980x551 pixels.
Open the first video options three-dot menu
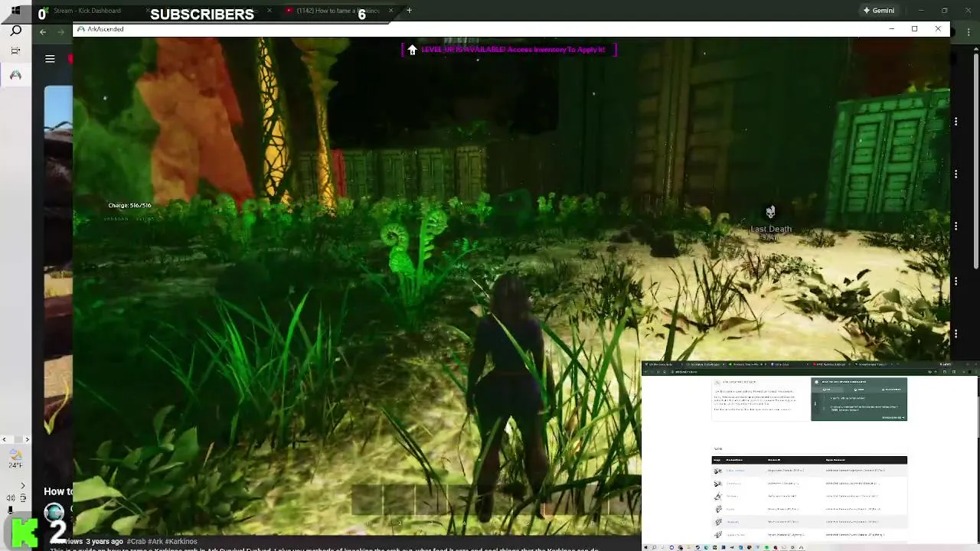[x=955, y=122]
